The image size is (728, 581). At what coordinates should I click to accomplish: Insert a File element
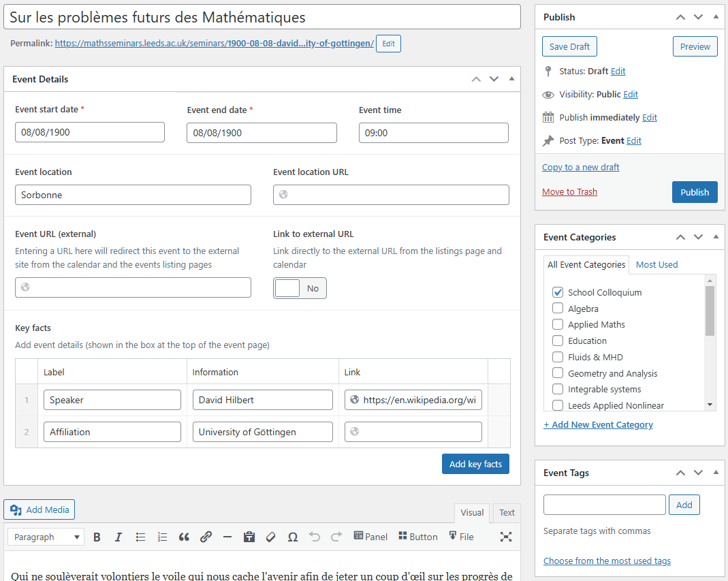tap(461, 537)
